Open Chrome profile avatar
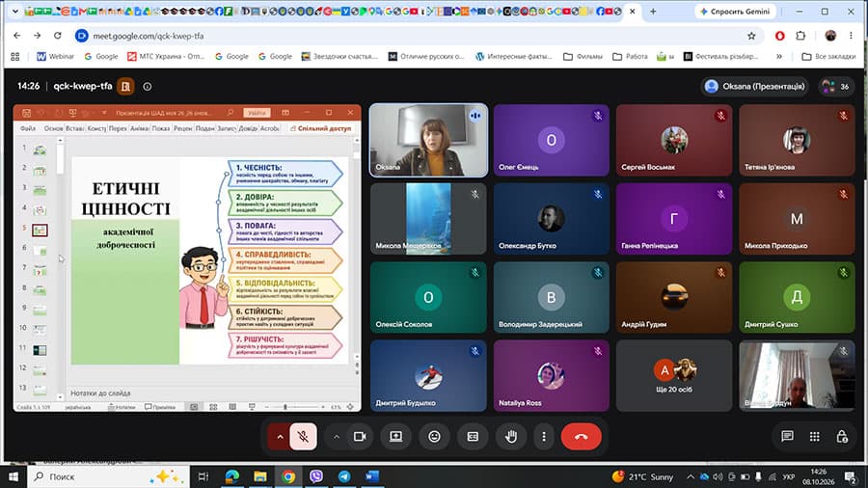 pos(830,36)
